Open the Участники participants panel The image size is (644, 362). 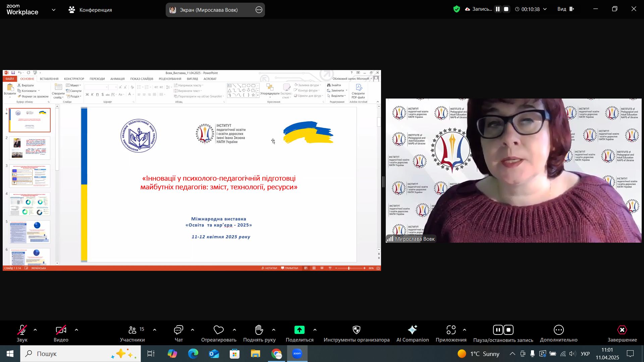[132, 334]
